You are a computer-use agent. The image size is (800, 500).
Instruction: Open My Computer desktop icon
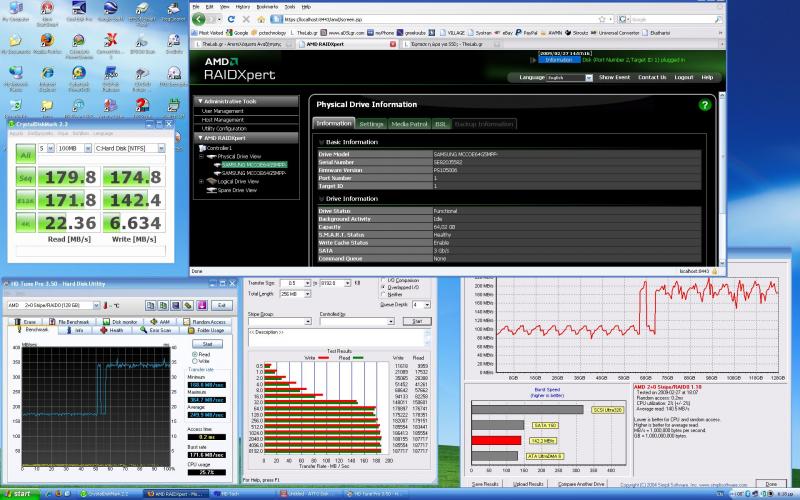tap(16, 12)
